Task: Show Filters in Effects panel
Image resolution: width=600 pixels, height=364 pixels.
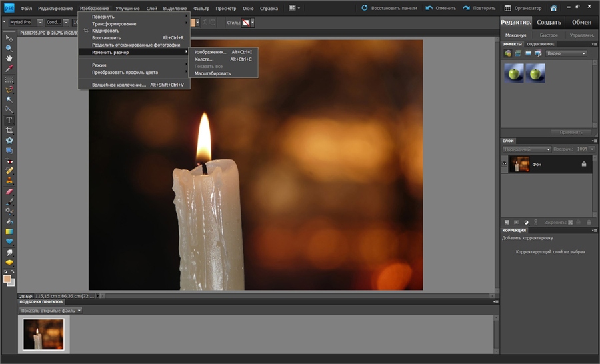Action: point(508,53)
